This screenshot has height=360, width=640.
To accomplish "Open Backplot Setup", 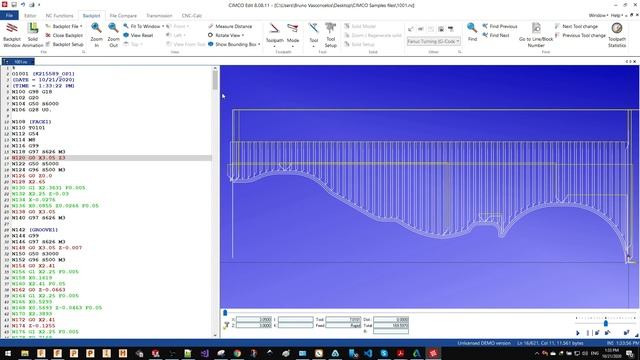I will point(64,44).
